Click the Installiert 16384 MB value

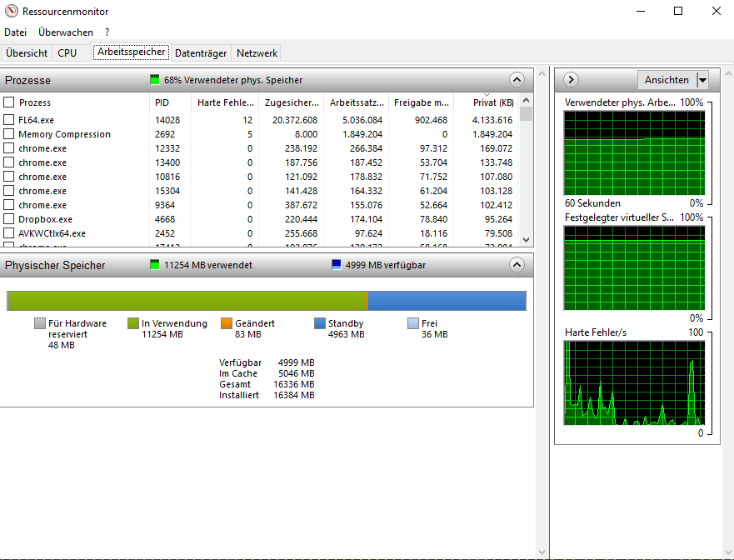[x=294, y=395]
